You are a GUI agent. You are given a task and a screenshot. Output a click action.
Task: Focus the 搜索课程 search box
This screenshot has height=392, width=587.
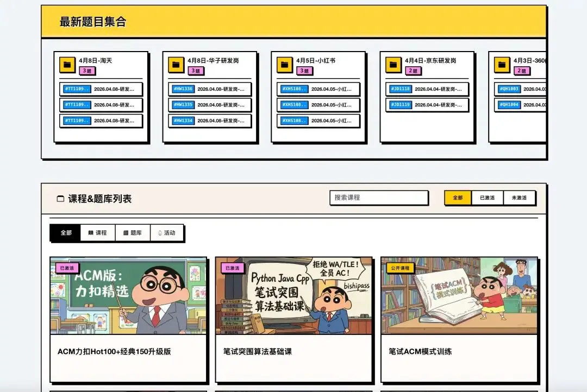coord(379,198)
